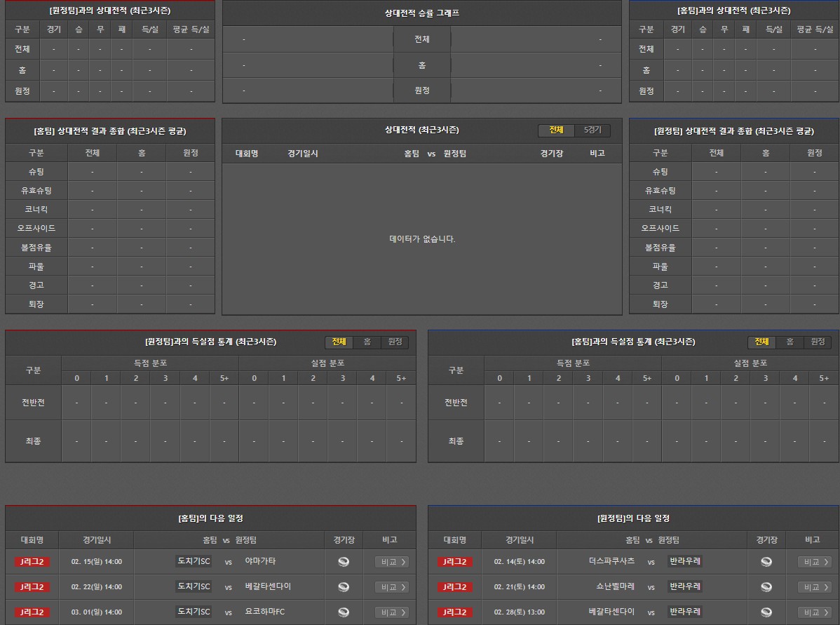
Task: Click stadium icon for 쇼난벨마레 vs 반라우레 match
Action: (x=766, y=587)
